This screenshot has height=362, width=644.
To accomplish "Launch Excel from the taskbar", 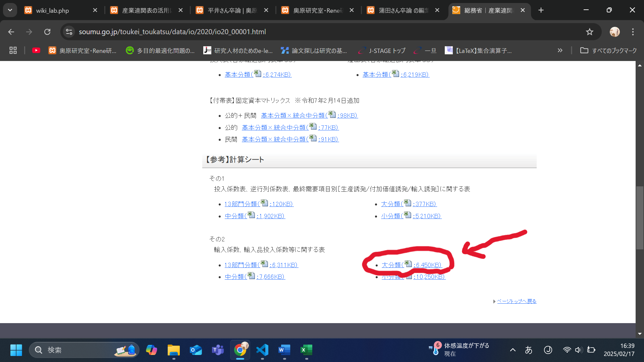I will pos(306,350).
